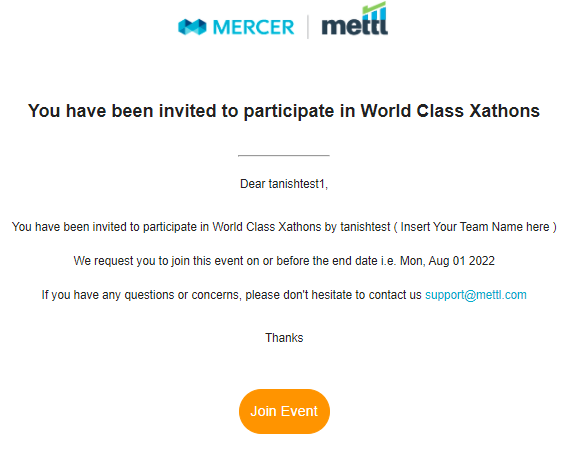
Task: Click 'Insert Your Team Name here' placeholder text
Action: click(475, 227)
